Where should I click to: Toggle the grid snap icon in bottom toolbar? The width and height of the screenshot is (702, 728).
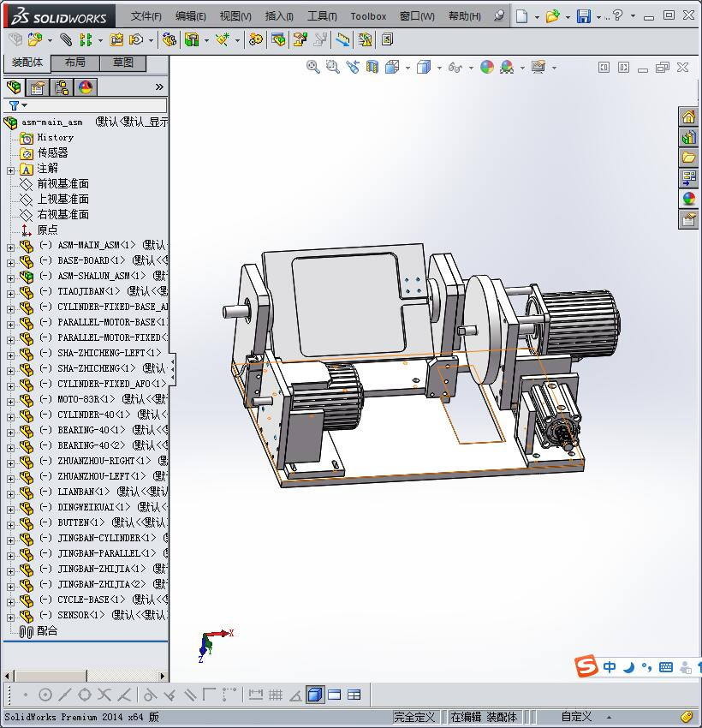(276, 695)
